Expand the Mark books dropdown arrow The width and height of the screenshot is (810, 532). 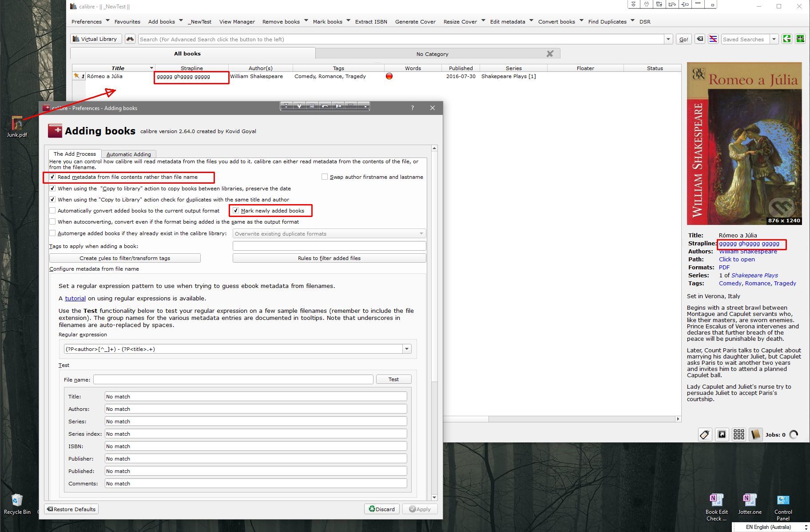tap(348, 20)
